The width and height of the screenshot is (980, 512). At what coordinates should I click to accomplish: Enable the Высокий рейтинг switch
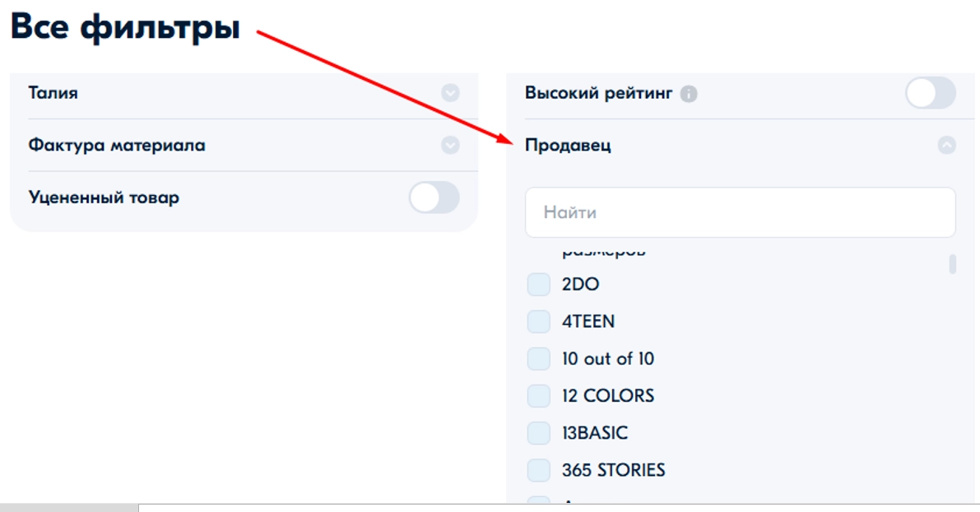tap(931, 93)
